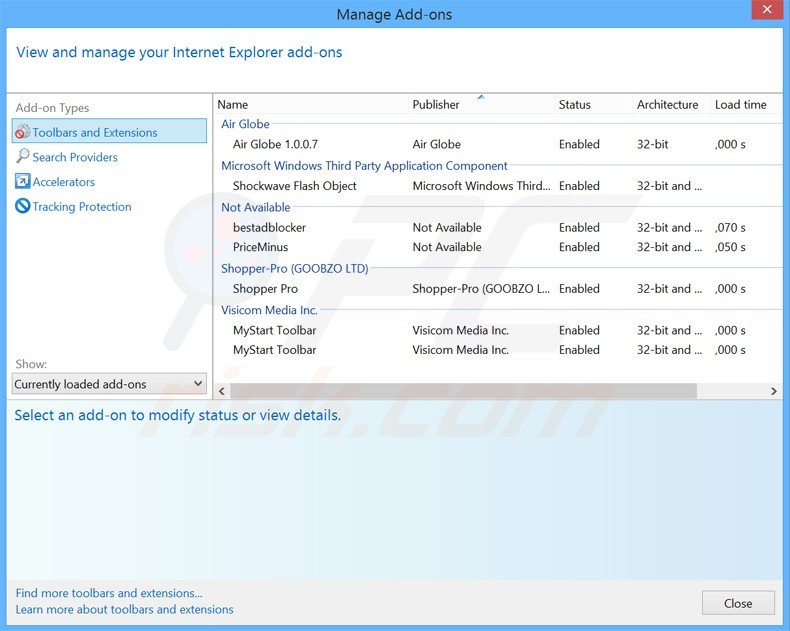The height and width of the screenshot is (631, 790).
Task: Select the Shopper Pro add-on row
Action: [x=265, y=289]
